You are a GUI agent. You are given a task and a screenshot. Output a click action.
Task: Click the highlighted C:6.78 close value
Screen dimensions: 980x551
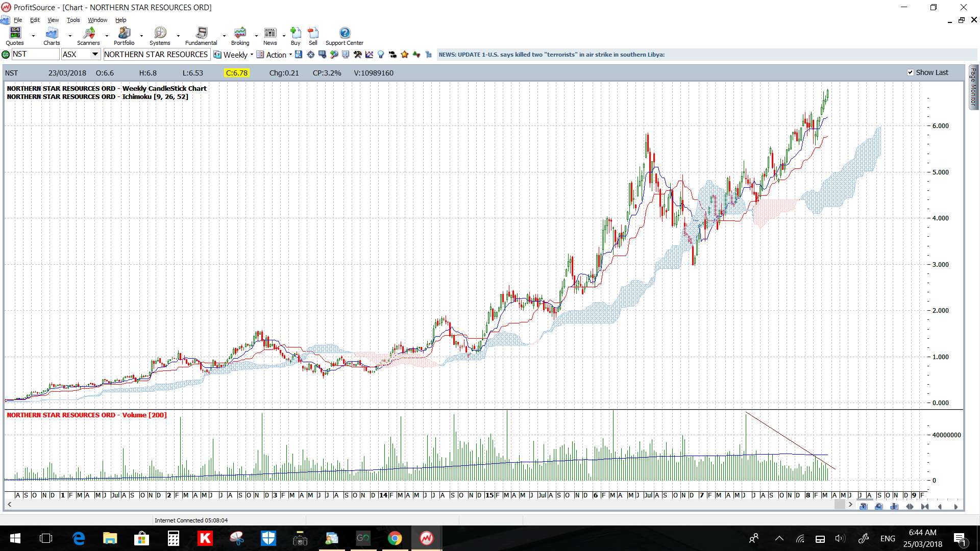237,73
